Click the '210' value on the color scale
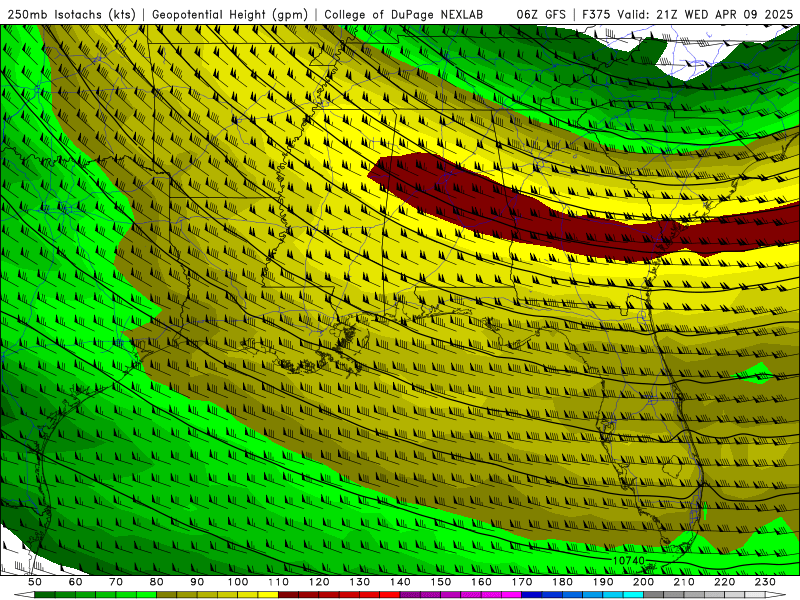800x600 pixels. click(684, 582)
